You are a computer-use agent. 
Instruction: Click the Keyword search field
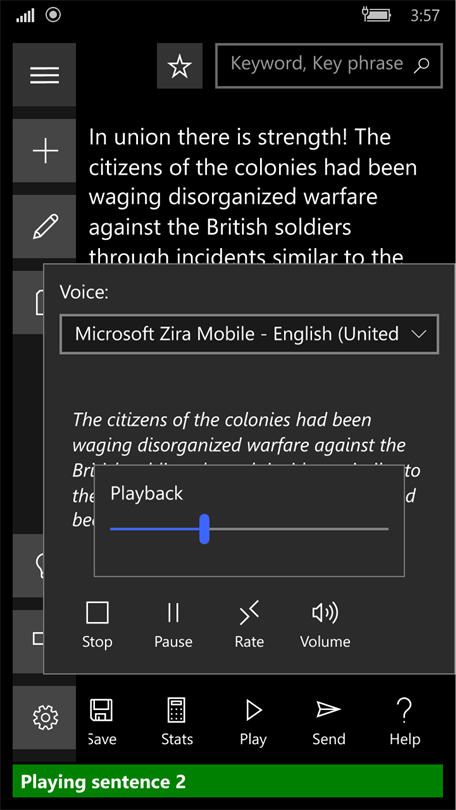[329, 66]
